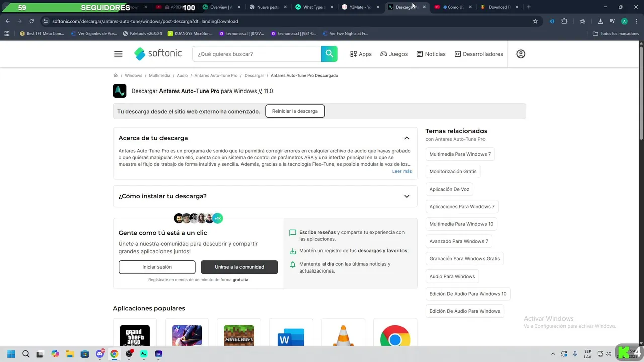The width and height of the screenshot is (644, 362).
Task: Click the Chrome icon in the taskbar
Action: [114, 354]
